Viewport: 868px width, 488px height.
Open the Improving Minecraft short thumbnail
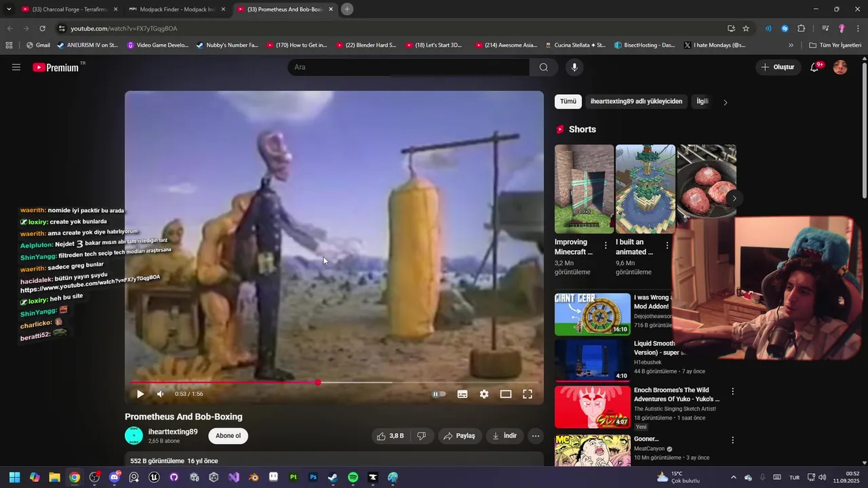coord(584,189)
